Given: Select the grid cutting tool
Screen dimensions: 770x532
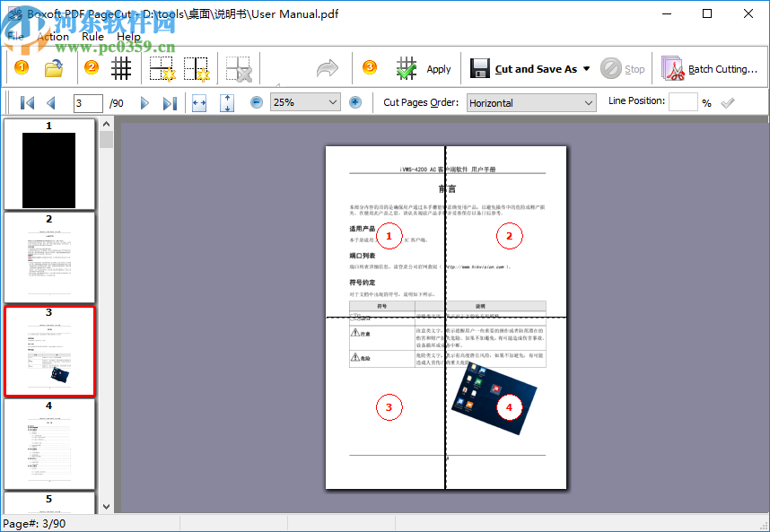Looking at the screenshot, I should point(121,68).
